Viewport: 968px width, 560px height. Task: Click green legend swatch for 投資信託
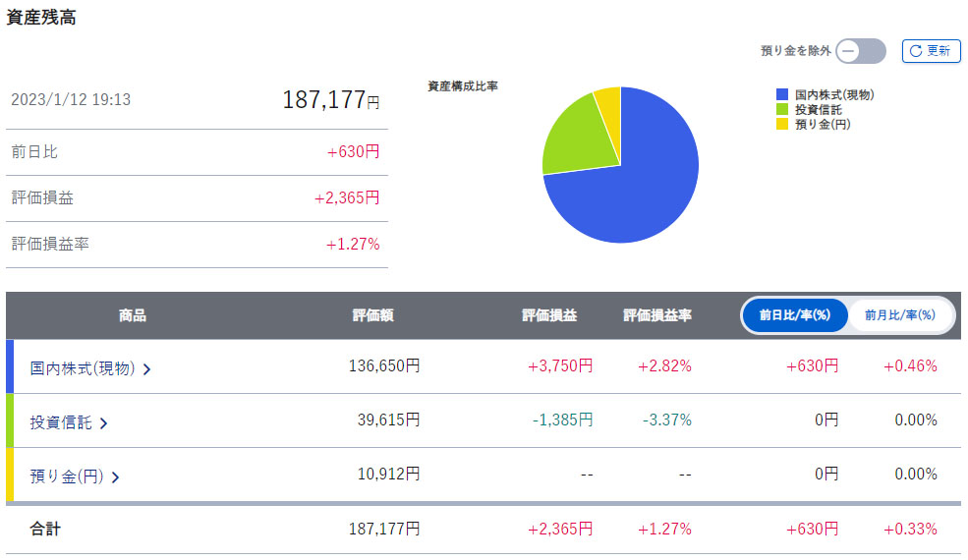[x=782, y=109]
